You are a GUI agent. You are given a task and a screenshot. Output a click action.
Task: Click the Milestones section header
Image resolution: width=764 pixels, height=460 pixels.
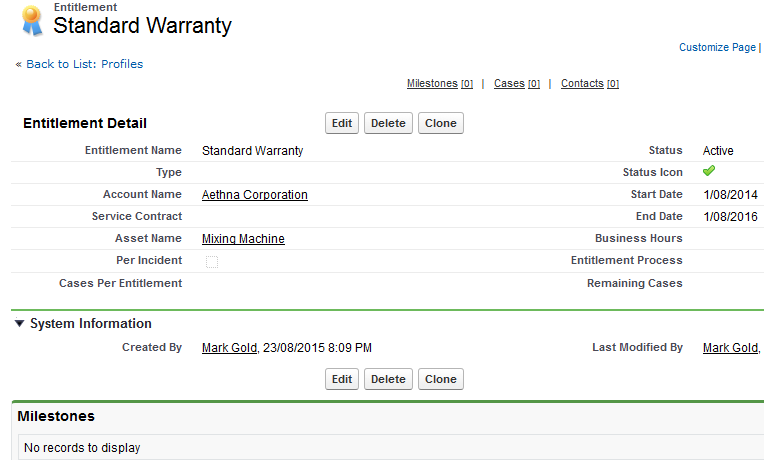[56, 416]
